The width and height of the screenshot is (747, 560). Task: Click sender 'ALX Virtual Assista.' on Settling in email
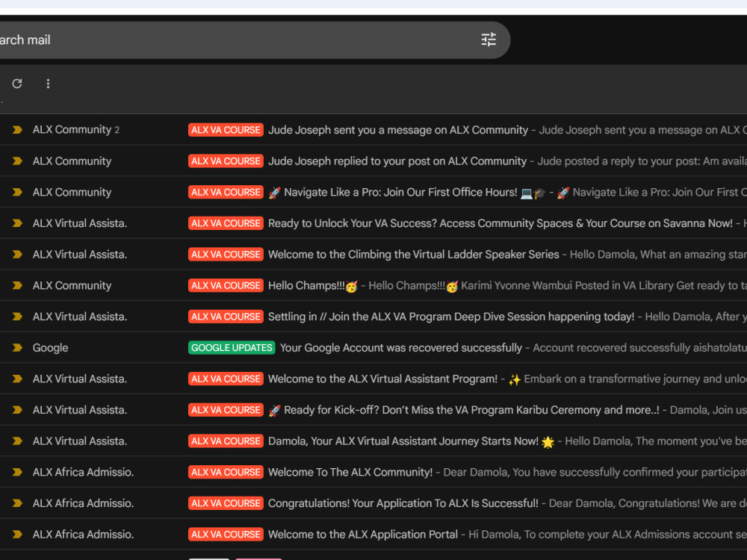click(x=80, y=317)
